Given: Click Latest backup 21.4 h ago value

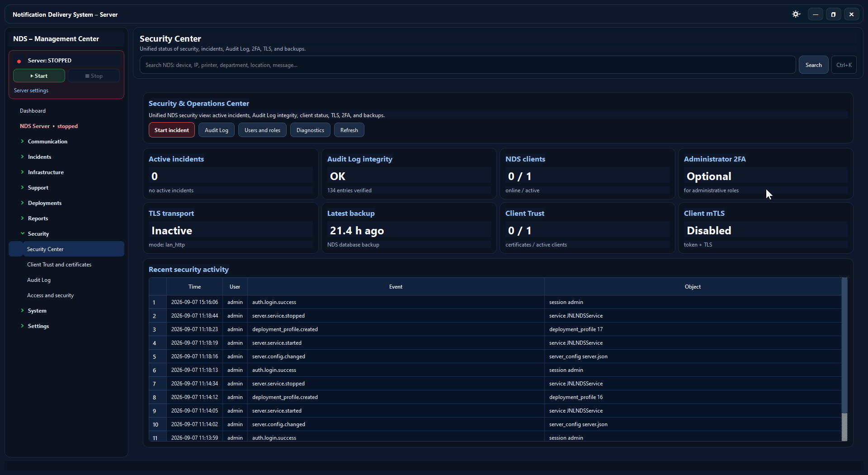Looking at the screenshot, I should click(357, 231).
